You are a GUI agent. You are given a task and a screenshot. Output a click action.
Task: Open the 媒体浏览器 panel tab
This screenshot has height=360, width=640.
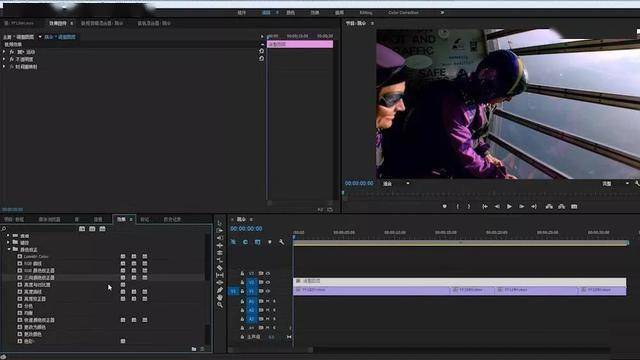click(49, 220)
